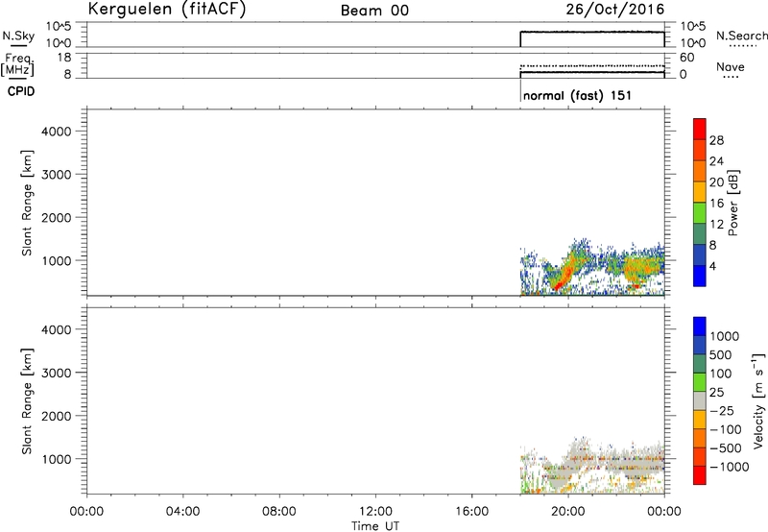Click the N.Sky noise trace line

coord(592,32)
